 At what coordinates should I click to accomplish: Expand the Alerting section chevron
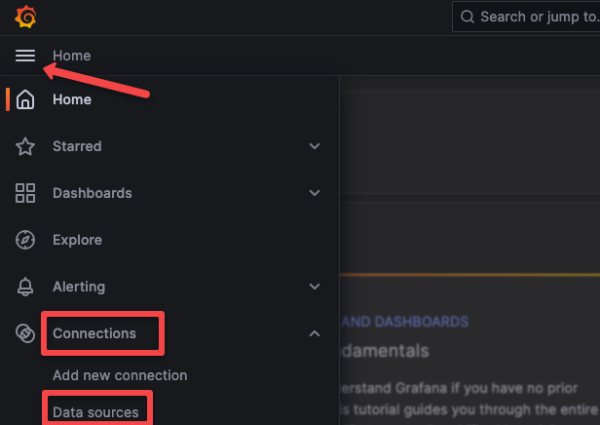click(315, 287)
